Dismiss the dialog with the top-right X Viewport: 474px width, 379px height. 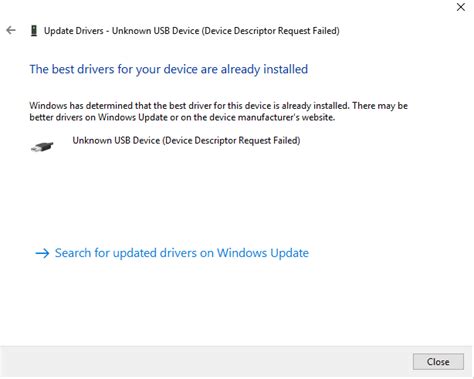click(x=461, y=7)
